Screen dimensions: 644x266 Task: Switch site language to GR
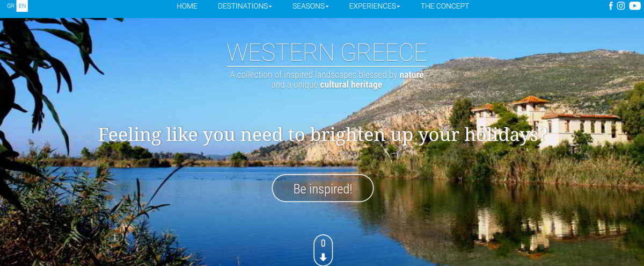pos(11,6)
